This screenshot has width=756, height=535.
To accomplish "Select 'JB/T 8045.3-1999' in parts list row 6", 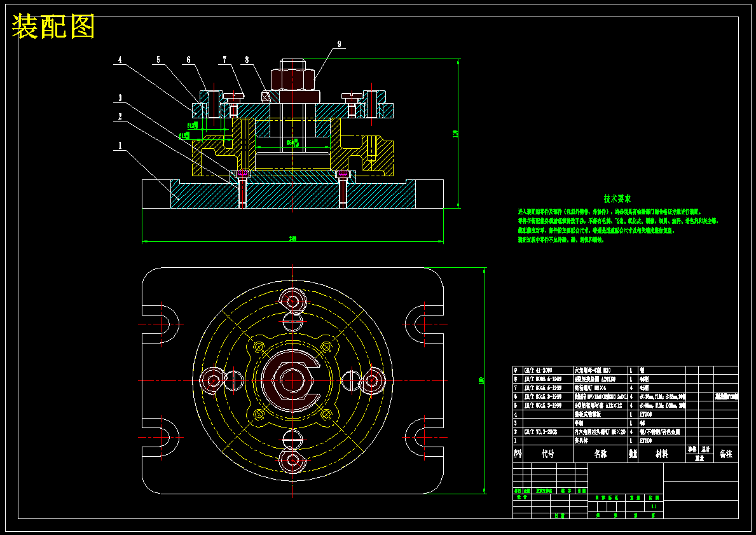I will (x=543, y=397).
